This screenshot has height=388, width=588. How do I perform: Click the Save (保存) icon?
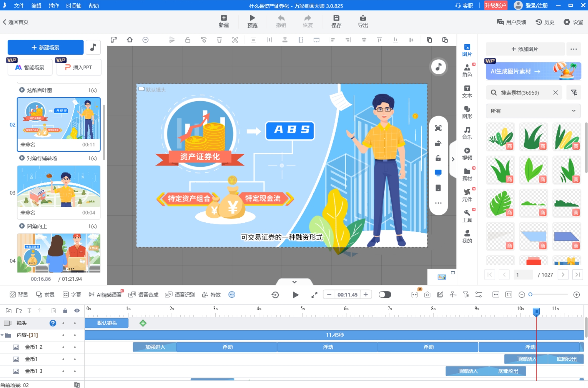click(x=336, y=21)
